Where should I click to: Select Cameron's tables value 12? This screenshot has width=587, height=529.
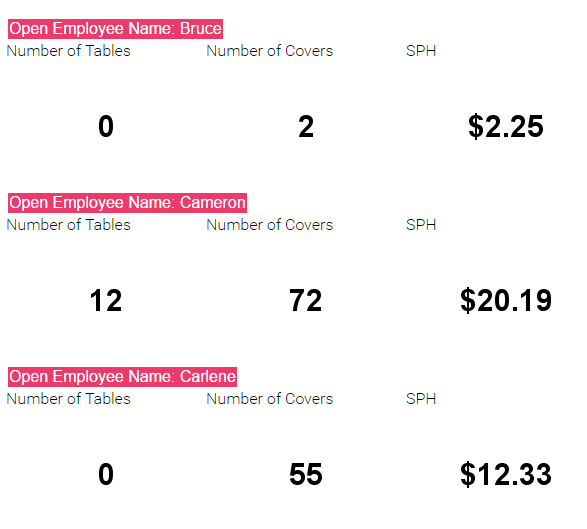(106, 301)
